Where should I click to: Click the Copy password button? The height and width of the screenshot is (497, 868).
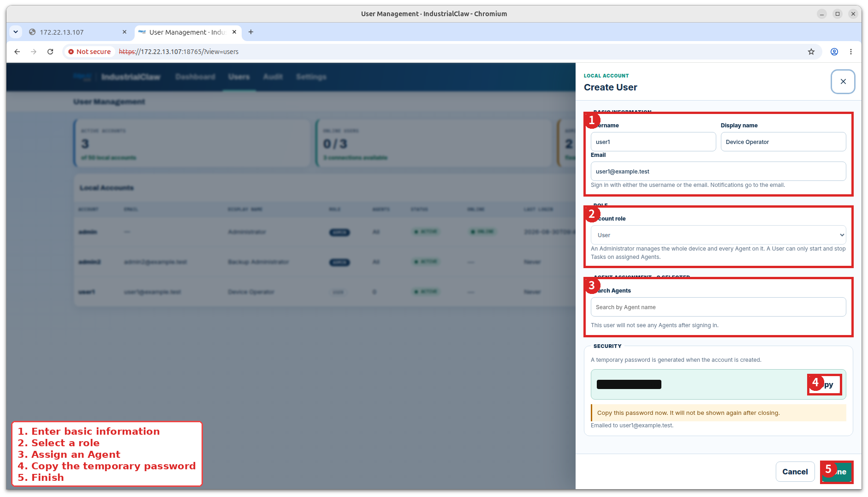[825, 384]
